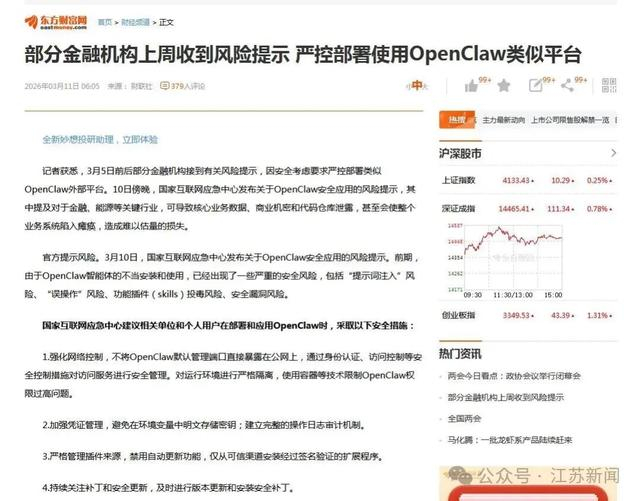
Task: Click the 热门资讯 section heading
Action: (x=460, y=354)
